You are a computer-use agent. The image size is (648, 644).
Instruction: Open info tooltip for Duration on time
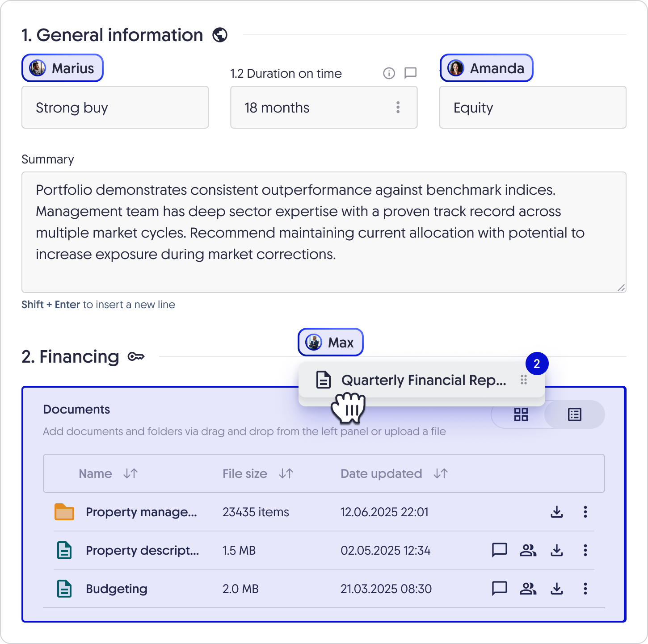[x=389, y=73]
